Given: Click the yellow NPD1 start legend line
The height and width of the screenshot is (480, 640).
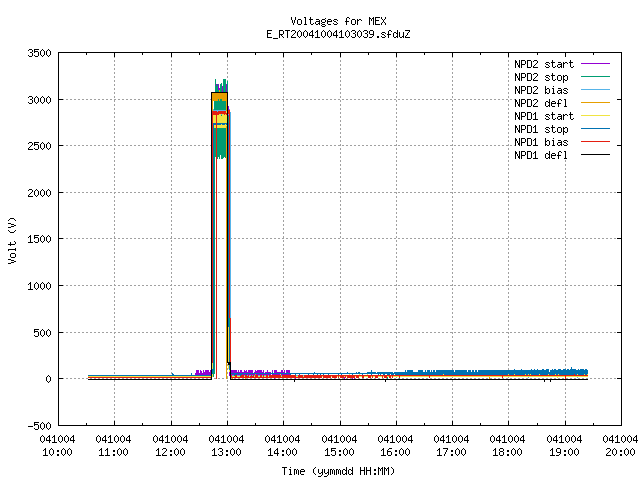Looking at the screenshot, I should pyautogui.click(x=596, y=116).
